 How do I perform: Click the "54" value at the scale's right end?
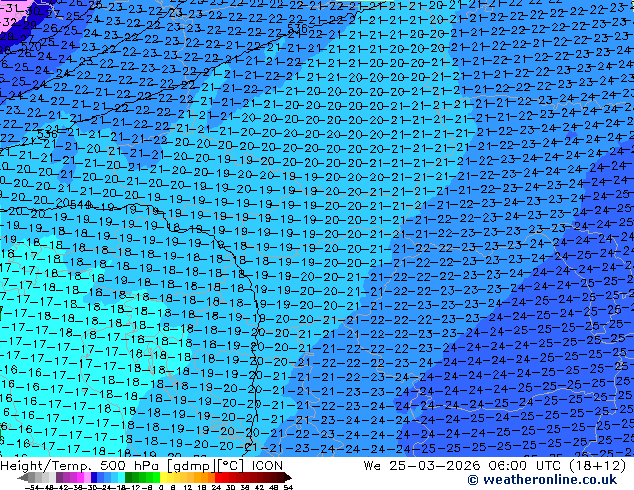(288, 487)
